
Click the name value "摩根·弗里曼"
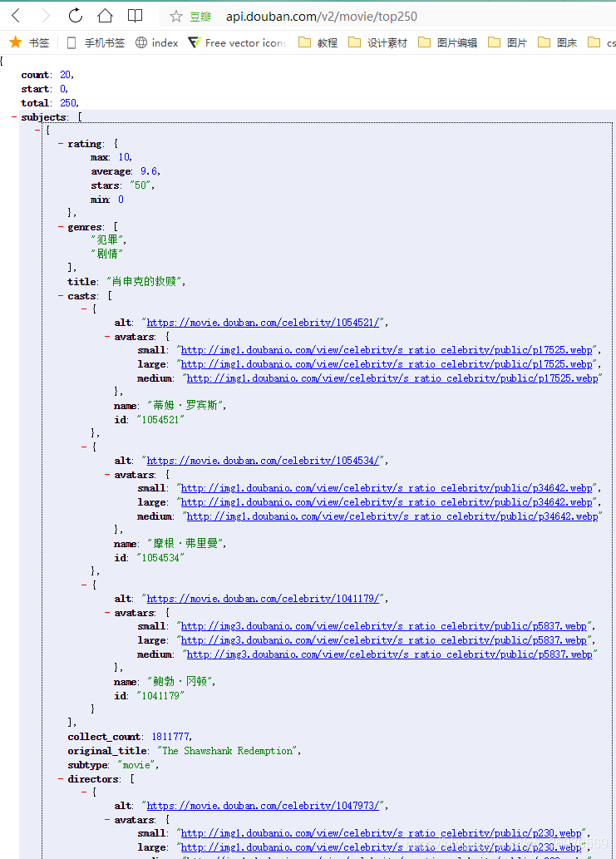point(185,544)
